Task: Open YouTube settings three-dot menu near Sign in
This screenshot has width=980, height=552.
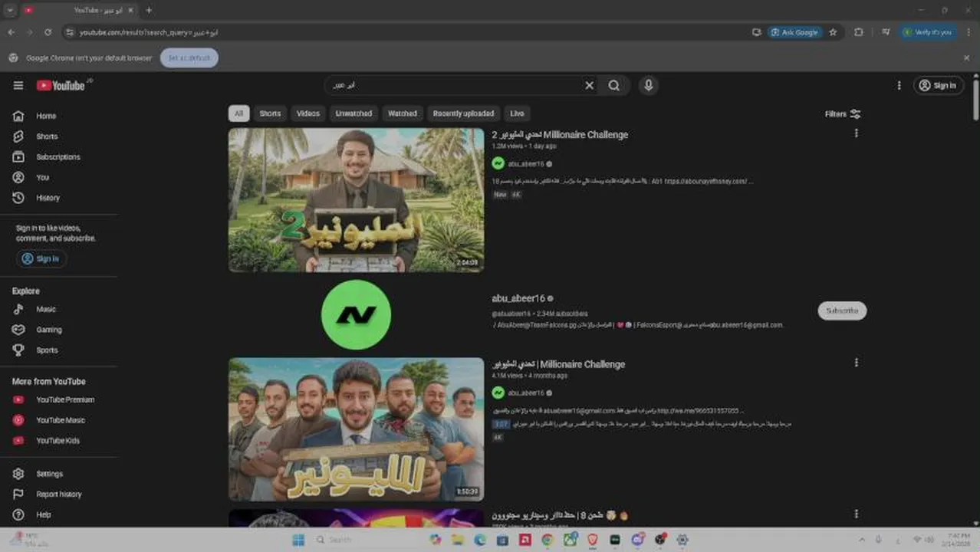Action: tap(899, 85)
